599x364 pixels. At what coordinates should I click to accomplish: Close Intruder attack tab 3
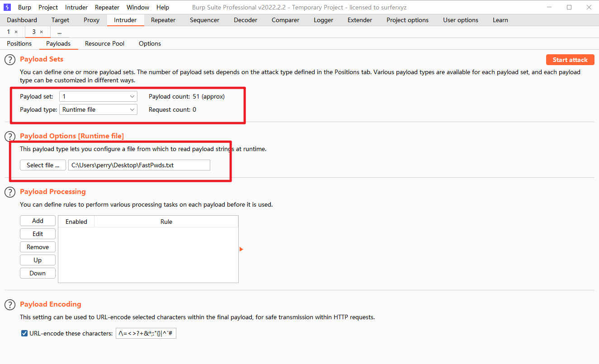(42, 32)
